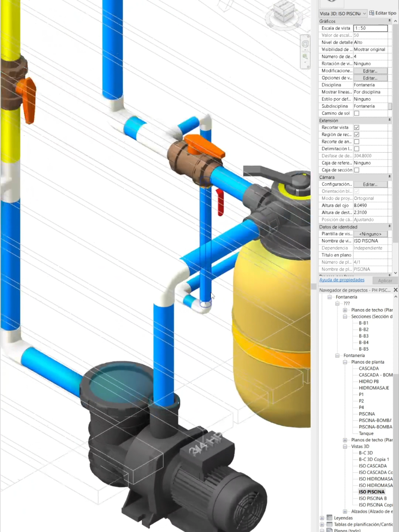
Task: Click the Disciplina value Fontanería
Action: click(x=370, y=85)
